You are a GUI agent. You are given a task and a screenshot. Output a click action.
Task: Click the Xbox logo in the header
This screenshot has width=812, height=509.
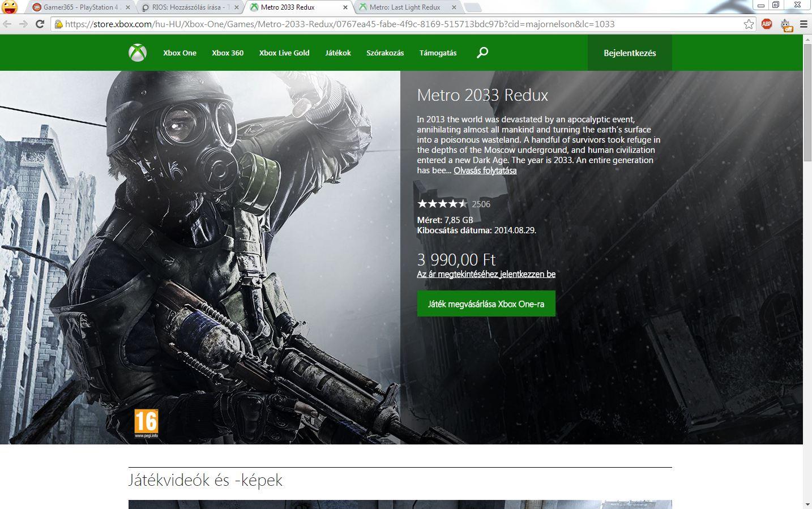[138, 53]
